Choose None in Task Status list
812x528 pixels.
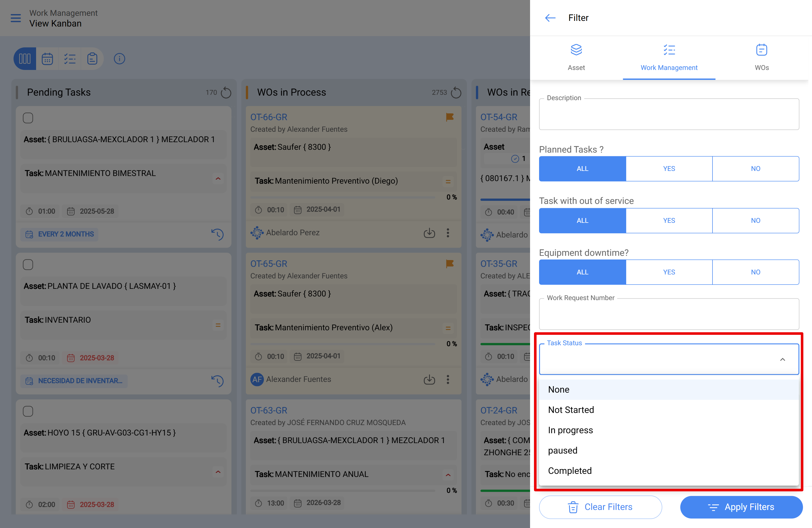669,390
